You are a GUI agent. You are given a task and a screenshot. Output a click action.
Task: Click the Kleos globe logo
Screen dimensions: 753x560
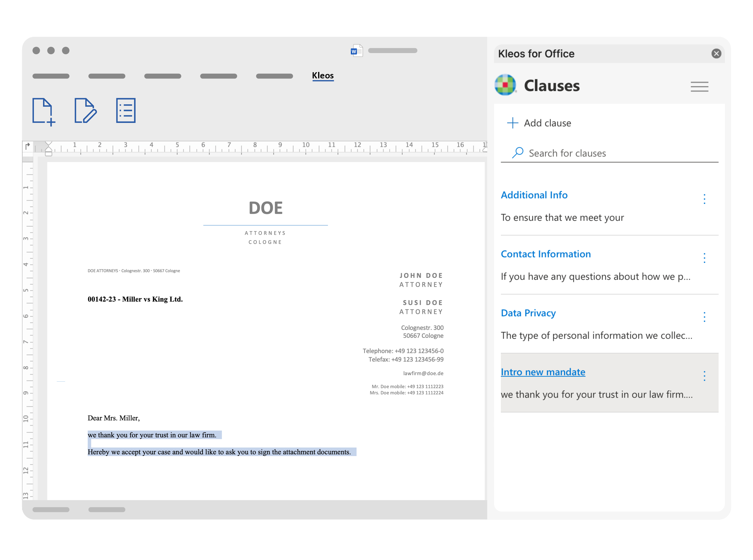click(x=505, y=85)
